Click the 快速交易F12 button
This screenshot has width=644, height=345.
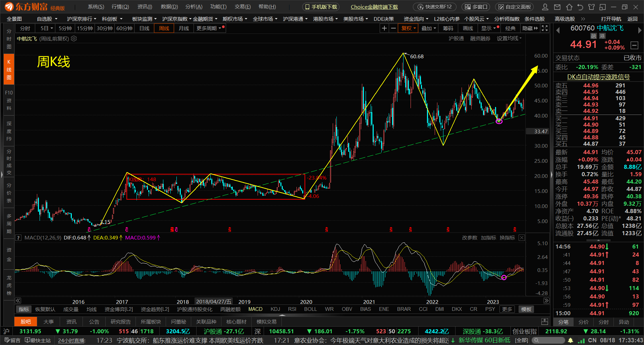[435, 7]
